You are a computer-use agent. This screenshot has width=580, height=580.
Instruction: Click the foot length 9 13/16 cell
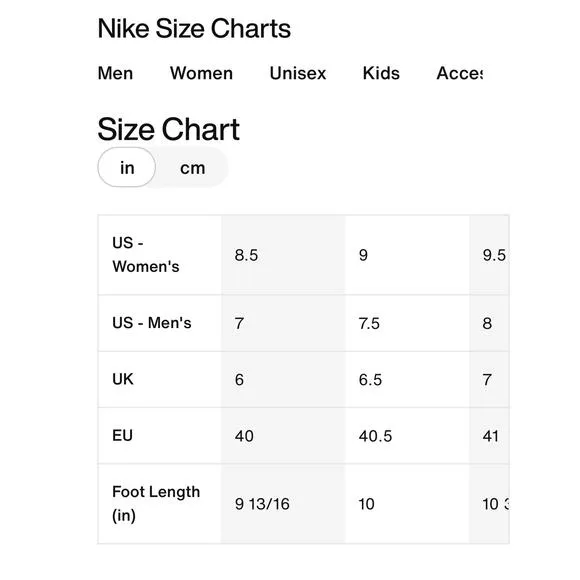(283, 503)
